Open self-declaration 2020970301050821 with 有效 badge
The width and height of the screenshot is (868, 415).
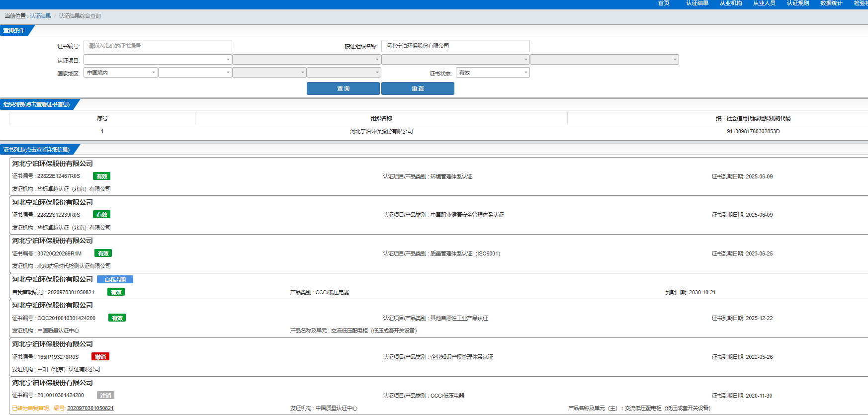71,292
